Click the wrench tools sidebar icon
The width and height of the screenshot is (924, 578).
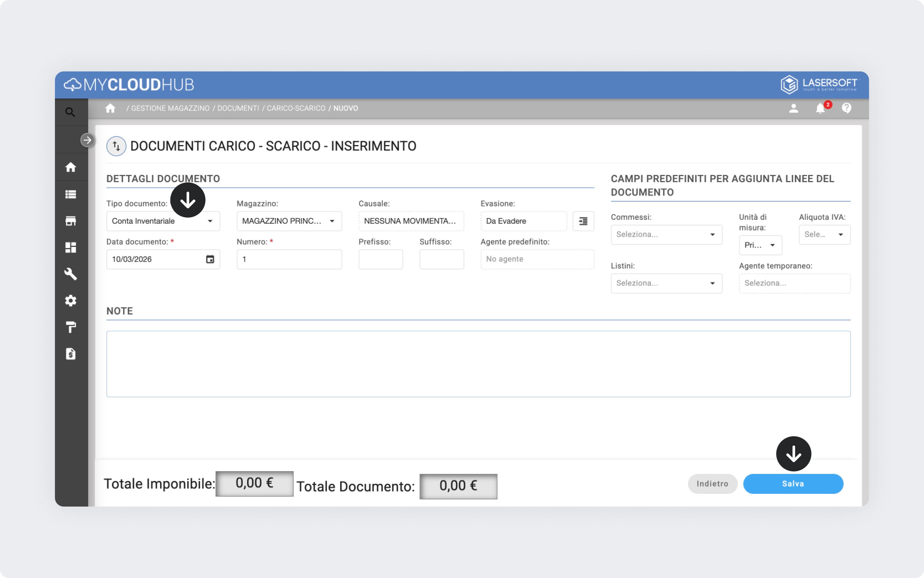tap(71, 274)
